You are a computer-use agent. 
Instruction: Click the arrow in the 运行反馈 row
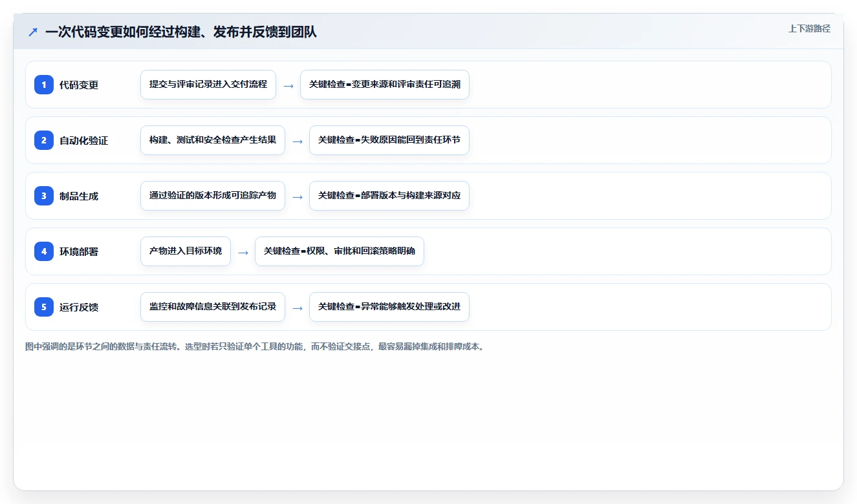[x=298, y=308]
